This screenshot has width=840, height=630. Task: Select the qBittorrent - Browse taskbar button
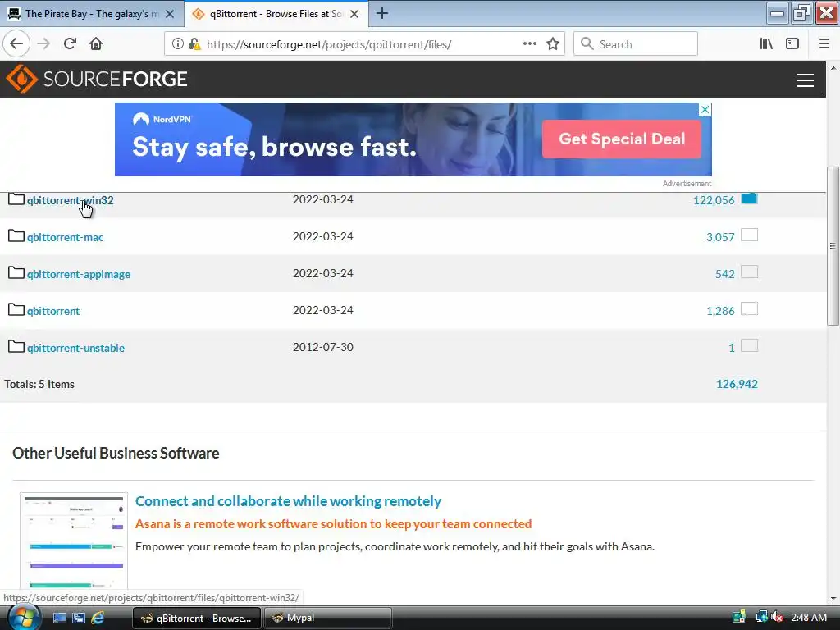(x=196, y=619)
